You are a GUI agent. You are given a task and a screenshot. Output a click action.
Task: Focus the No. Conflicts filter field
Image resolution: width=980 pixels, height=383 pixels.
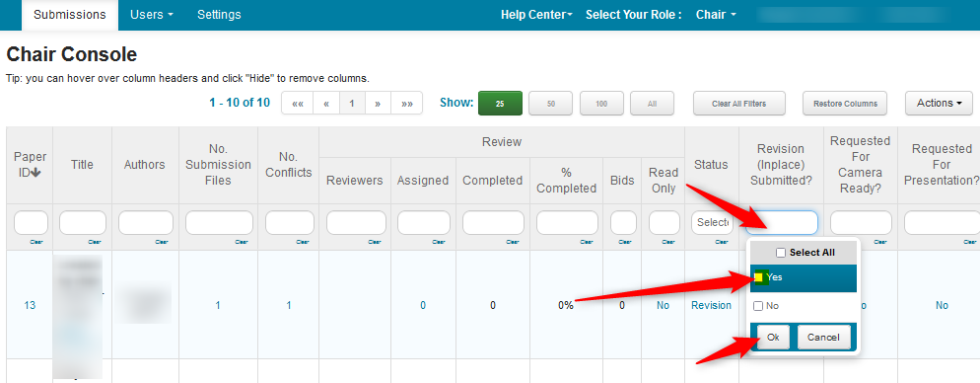[290, 223]
